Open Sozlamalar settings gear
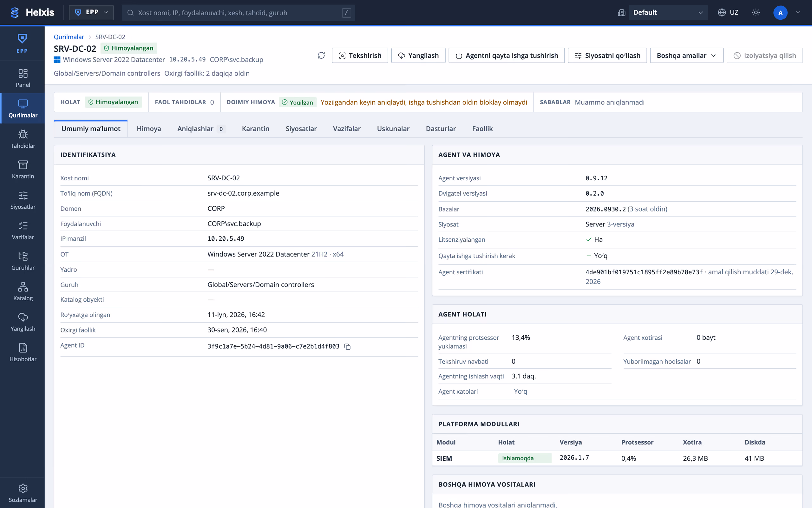 [x=23, y=493]
